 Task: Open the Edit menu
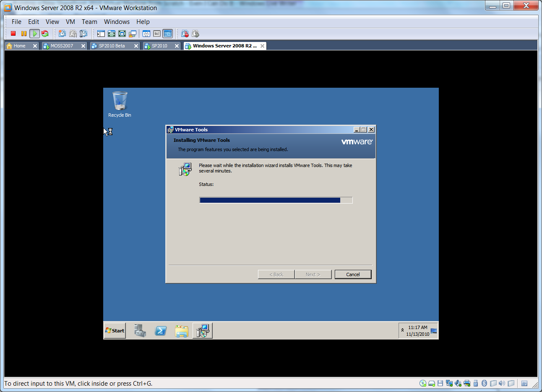coord(34,22)
